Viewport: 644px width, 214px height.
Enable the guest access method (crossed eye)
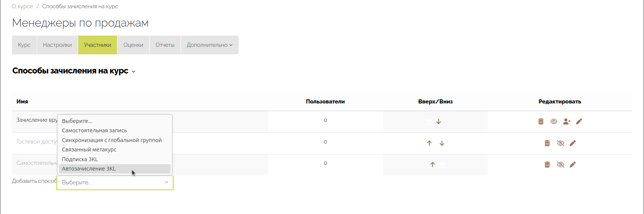560,143
